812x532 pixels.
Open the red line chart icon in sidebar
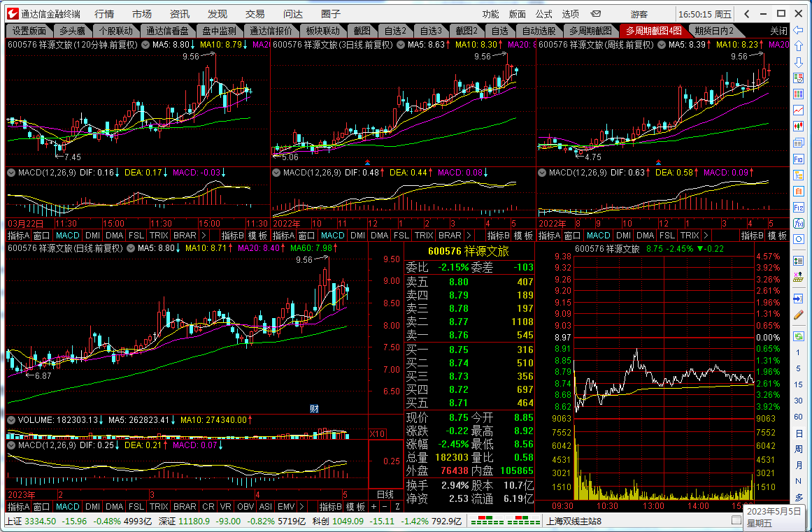799,110
